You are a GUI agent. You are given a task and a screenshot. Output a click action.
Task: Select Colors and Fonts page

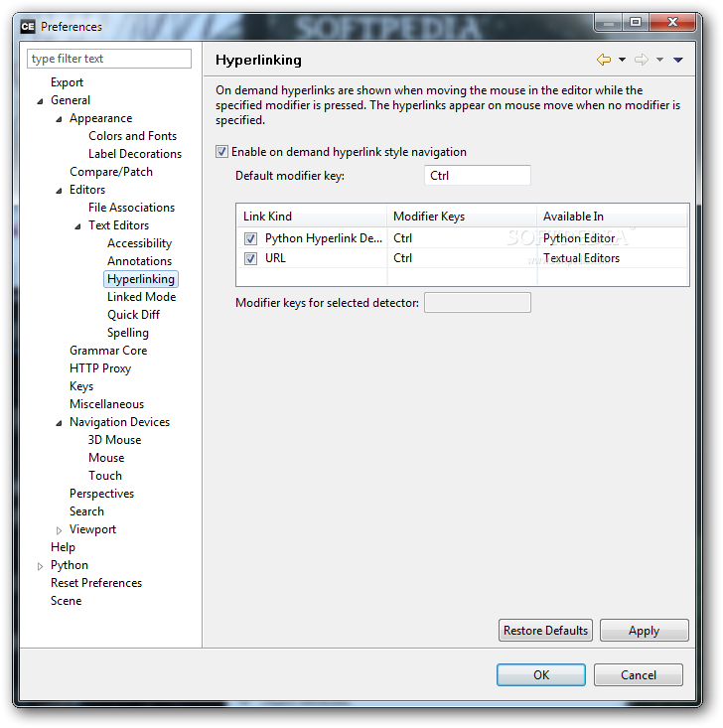tap(133, 136)
